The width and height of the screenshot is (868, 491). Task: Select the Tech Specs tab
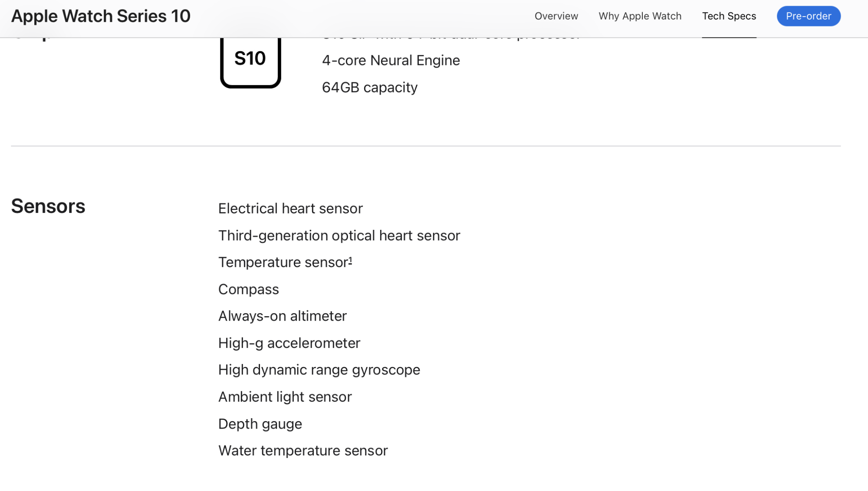pos(729,16)
